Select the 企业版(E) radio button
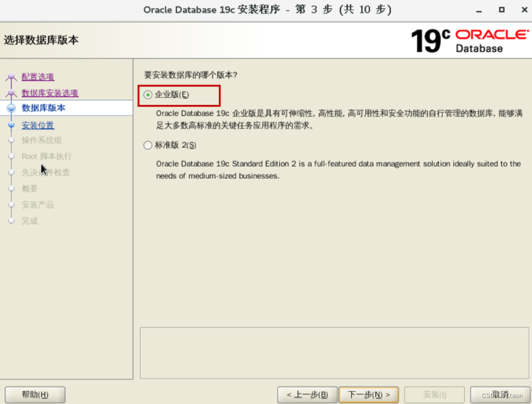Screen dimensions: 532x404 point(148,95)
